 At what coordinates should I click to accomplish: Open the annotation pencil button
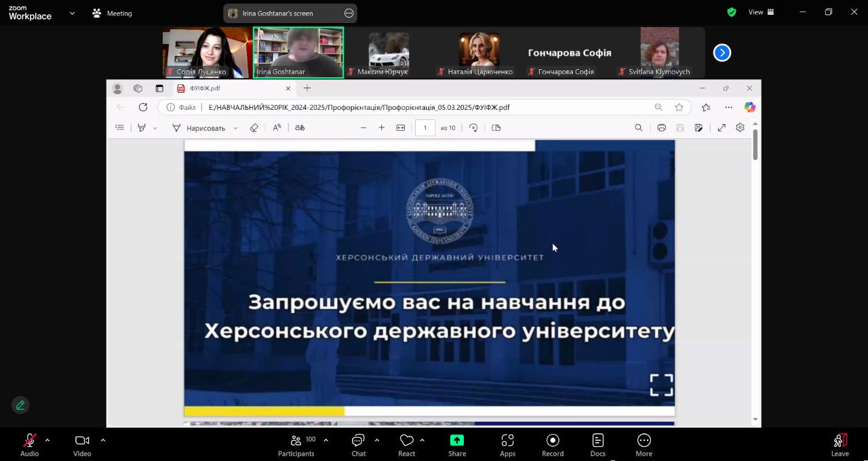coord(20,405)
